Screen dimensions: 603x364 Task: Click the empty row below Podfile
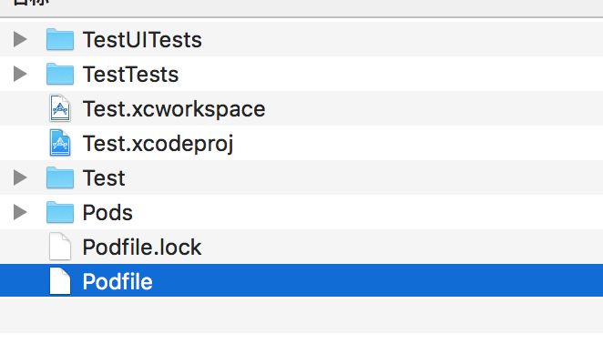click(301, 315)
